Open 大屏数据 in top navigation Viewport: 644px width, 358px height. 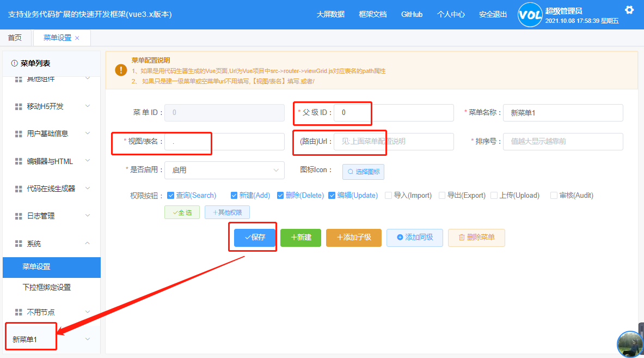coord(330,14)
